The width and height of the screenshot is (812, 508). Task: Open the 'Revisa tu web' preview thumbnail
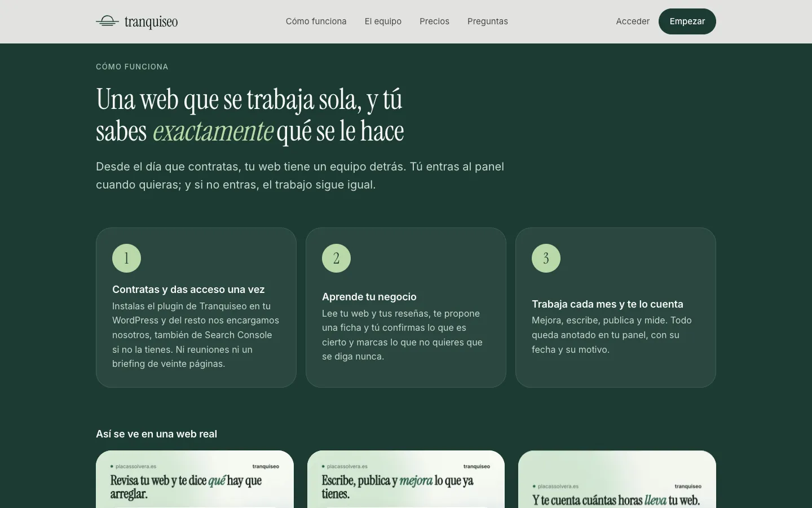click(x=195, y=479)
